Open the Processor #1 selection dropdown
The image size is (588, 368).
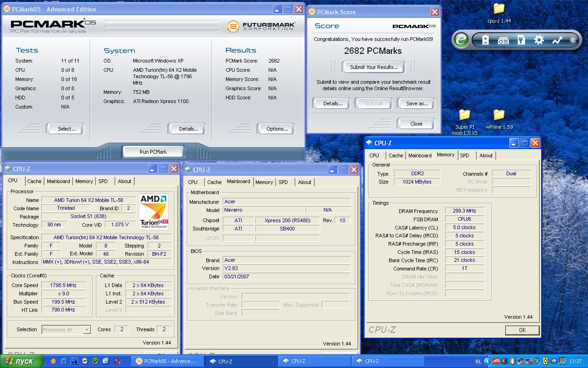(66, 329)
